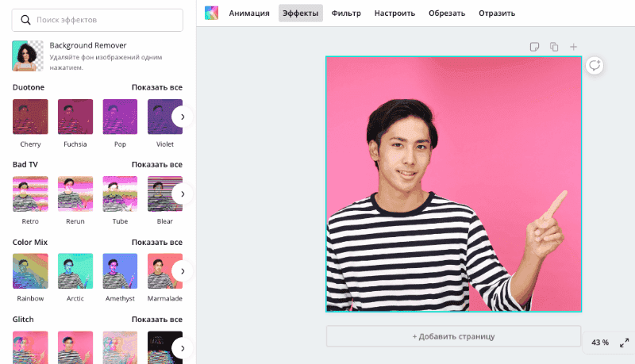635x364 pixels.
Task: Select the Обрезать menu item
Action: [447, 13]
